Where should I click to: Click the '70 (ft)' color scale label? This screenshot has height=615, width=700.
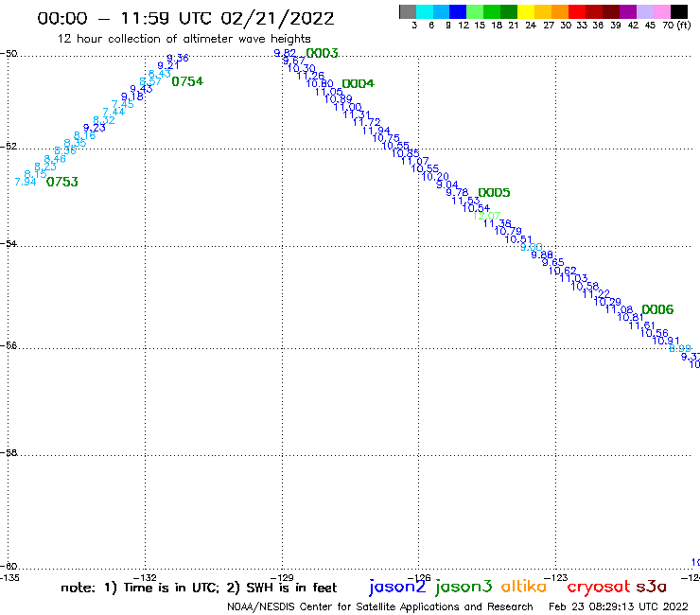[x=676, y=26]
